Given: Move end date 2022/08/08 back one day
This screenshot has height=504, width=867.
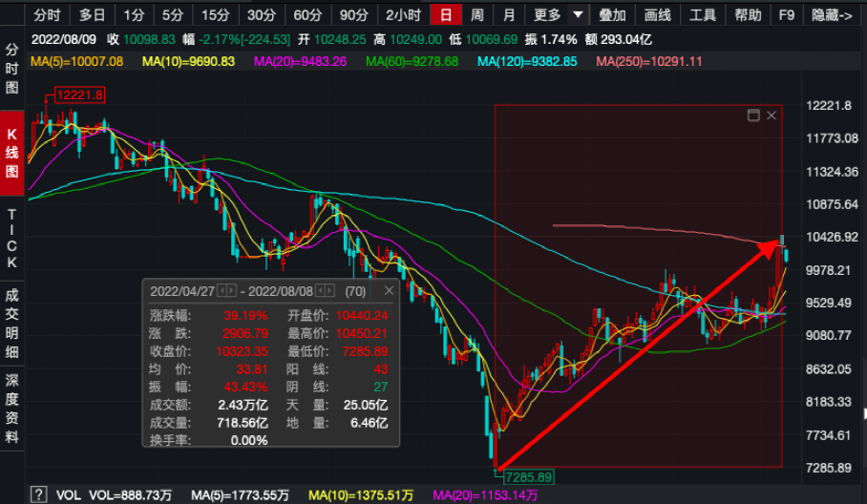Looking at the screenshot, I should coord(321,290).
